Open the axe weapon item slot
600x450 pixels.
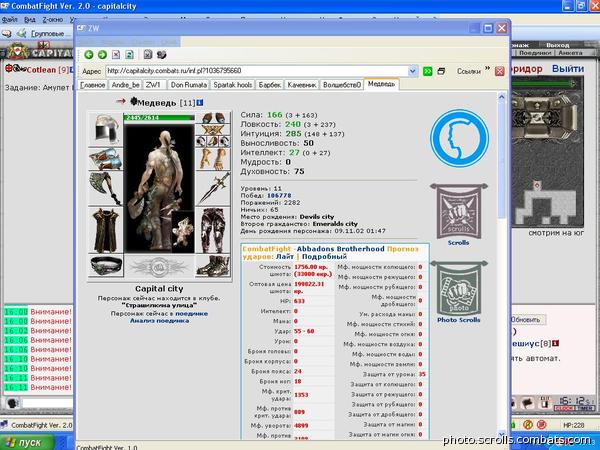click(106, 188)
